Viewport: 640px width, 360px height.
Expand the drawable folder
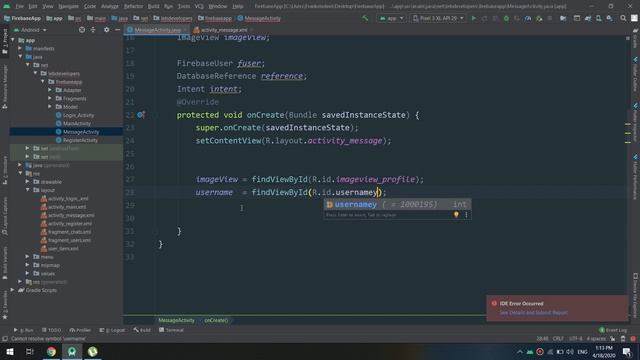click(28, 182)
